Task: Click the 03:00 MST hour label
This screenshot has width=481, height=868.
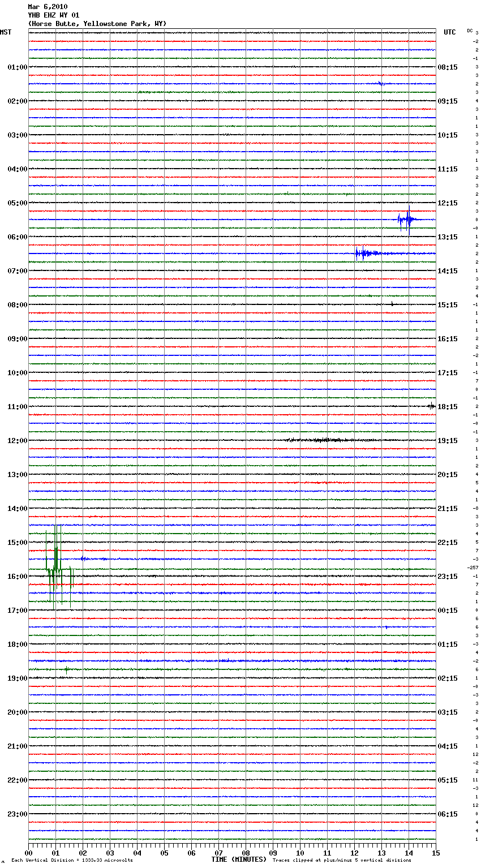Action: [18, 135]
